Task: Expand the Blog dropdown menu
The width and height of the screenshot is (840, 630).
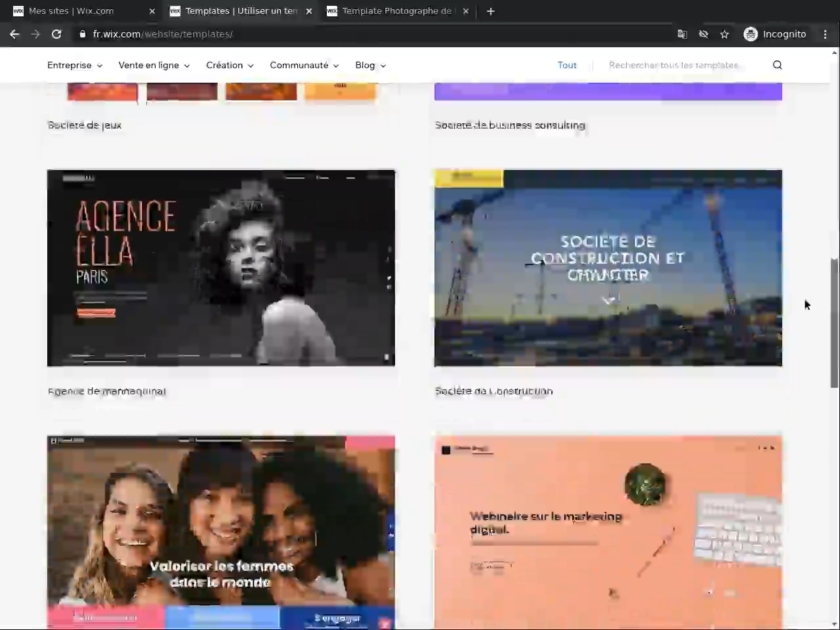Action: [x=371, y=65]
